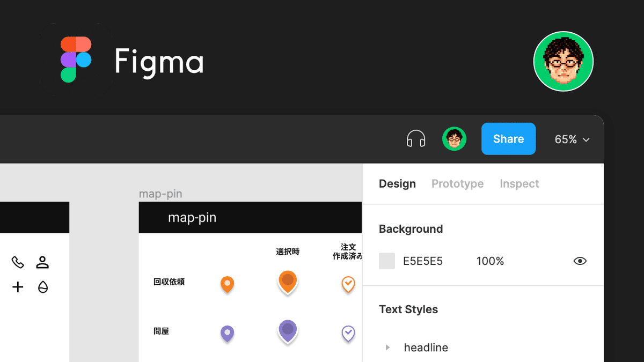Select the purple checkmark pin icon

348,334
